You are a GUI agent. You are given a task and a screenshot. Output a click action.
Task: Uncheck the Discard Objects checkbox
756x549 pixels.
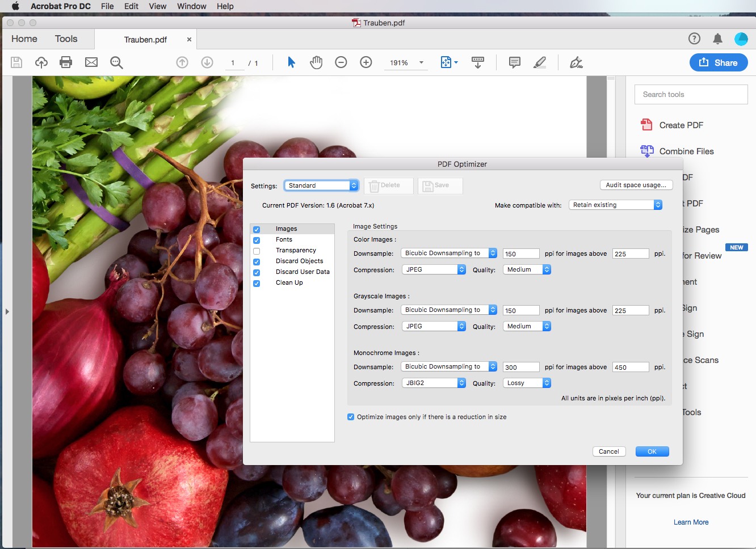(x=257, y=261)
